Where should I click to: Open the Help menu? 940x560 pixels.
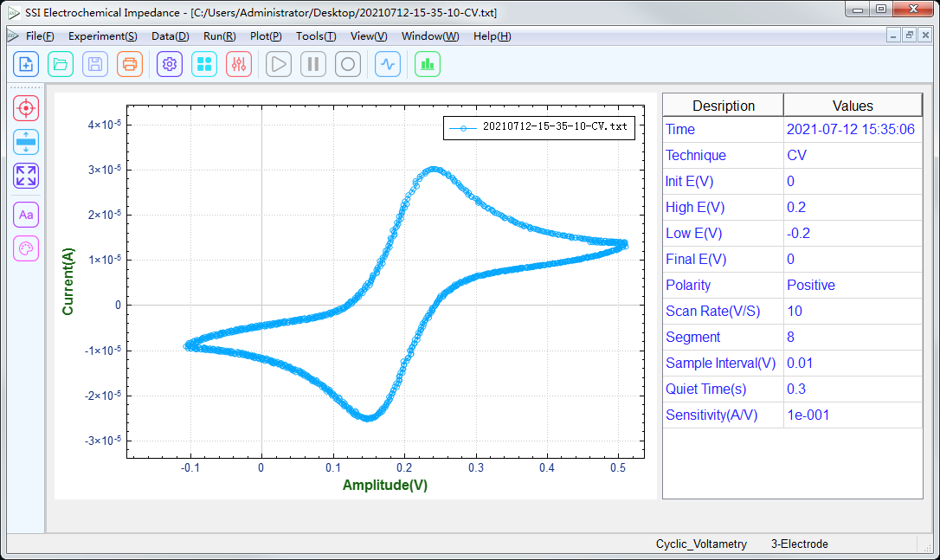[493, 36]
